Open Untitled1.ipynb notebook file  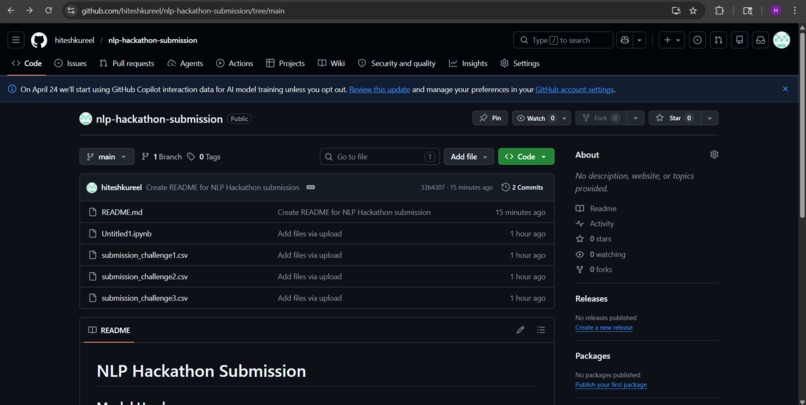pyautogui.click(x=126, y=234)
